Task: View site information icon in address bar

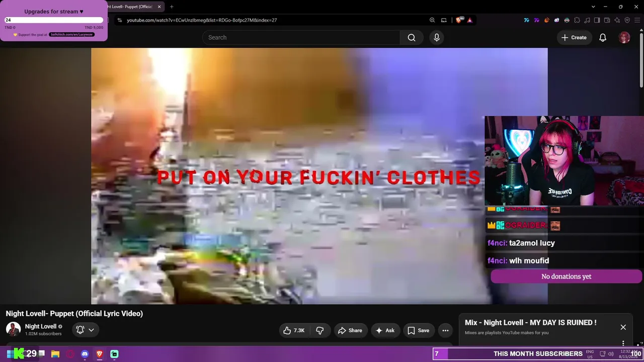Action: (119, 20)
